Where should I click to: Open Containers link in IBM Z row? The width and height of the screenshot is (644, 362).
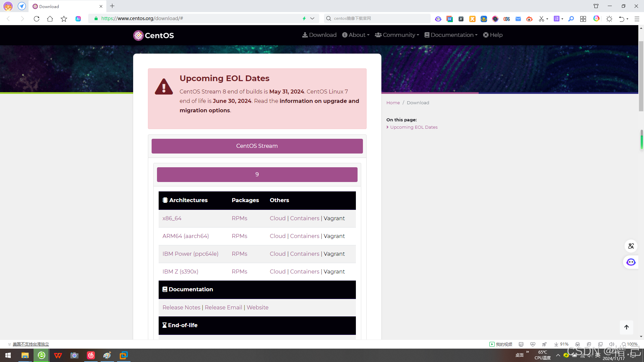(x=305, y=272)
